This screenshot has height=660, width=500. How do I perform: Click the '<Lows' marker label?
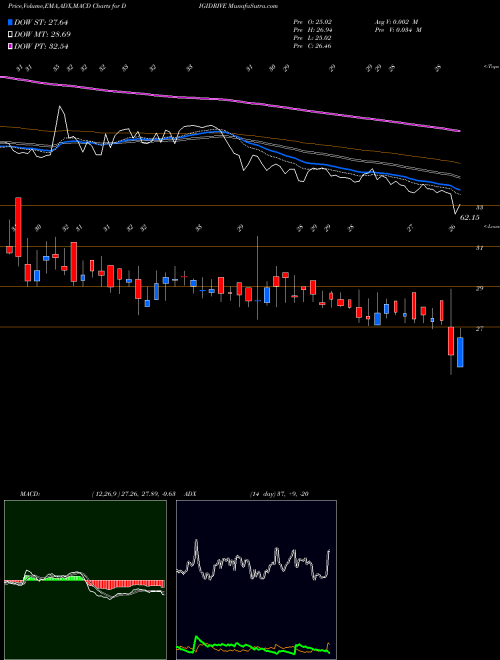(491, 226)
